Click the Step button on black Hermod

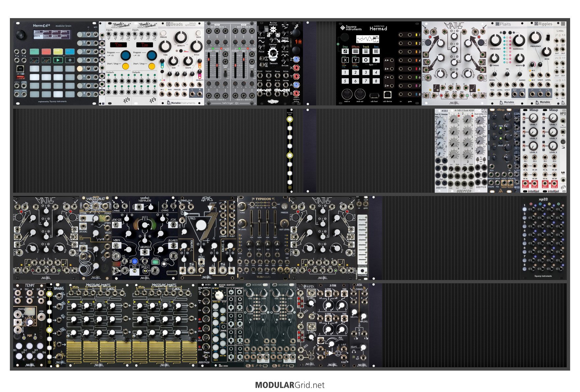point(345,51)
